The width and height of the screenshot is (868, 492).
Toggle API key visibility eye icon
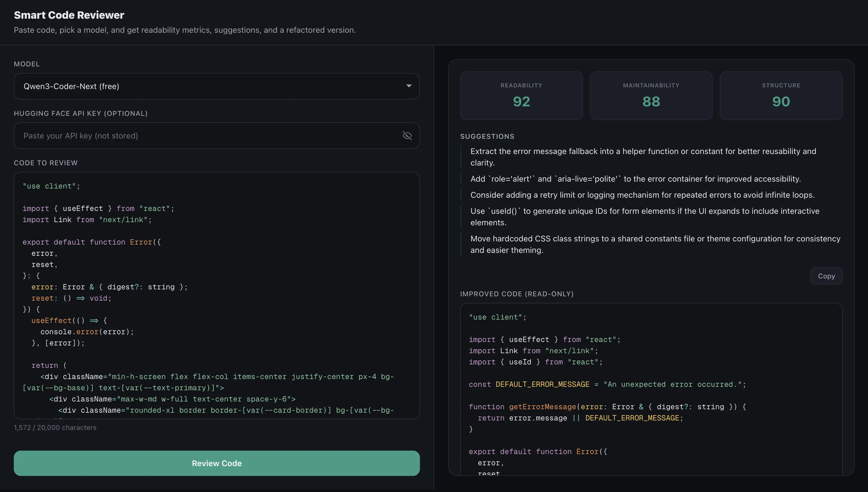point(407,136)
